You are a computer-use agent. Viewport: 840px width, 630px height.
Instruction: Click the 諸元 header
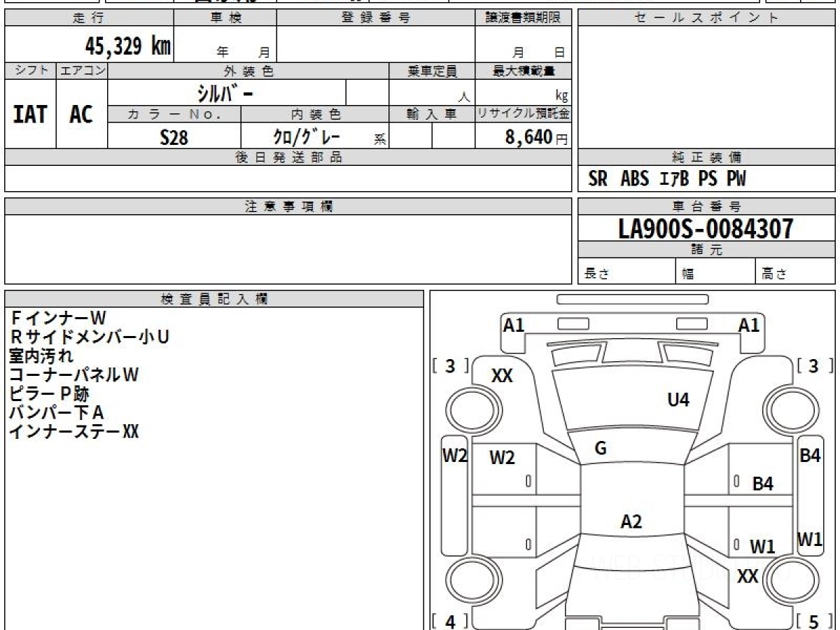coord(707,250)
